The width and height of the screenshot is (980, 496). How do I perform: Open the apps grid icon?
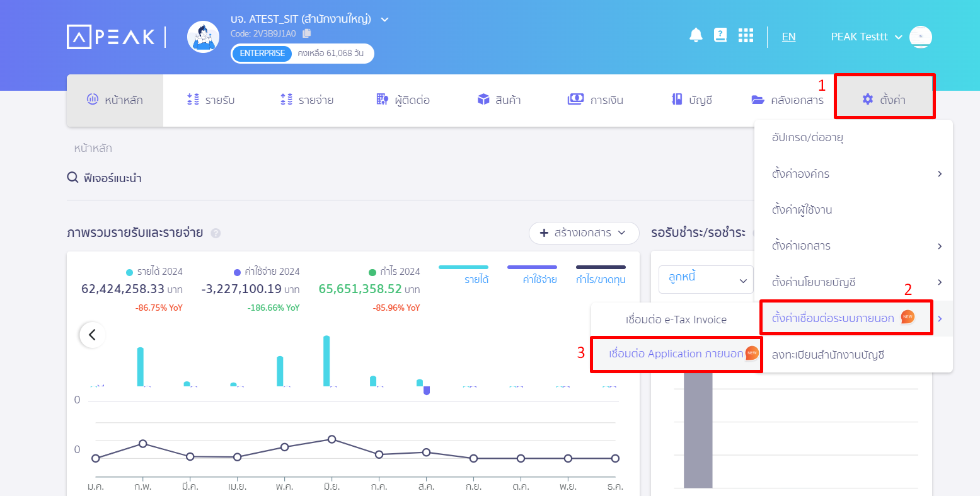pos(746,35)
